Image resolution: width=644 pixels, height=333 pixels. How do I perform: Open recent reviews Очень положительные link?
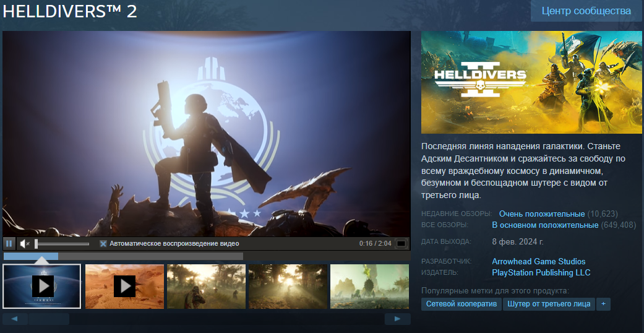click(541, 214)
